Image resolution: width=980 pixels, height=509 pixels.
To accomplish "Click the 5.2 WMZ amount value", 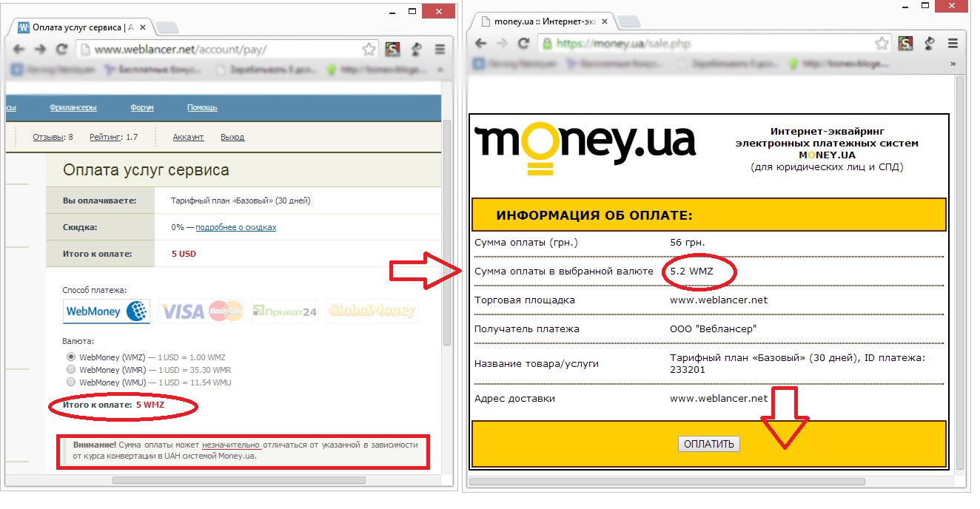I will click(x=692, y=272).
